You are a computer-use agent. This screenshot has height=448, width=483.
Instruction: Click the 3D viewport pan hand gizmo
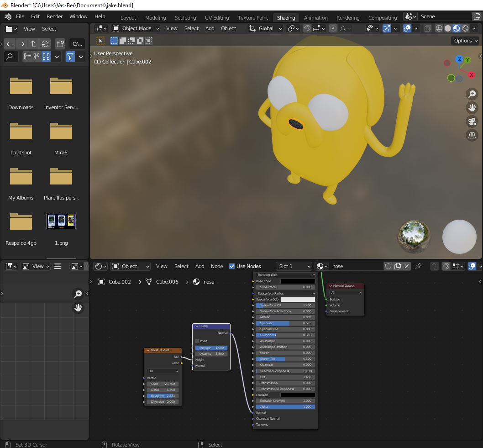[x=472, y=108]
